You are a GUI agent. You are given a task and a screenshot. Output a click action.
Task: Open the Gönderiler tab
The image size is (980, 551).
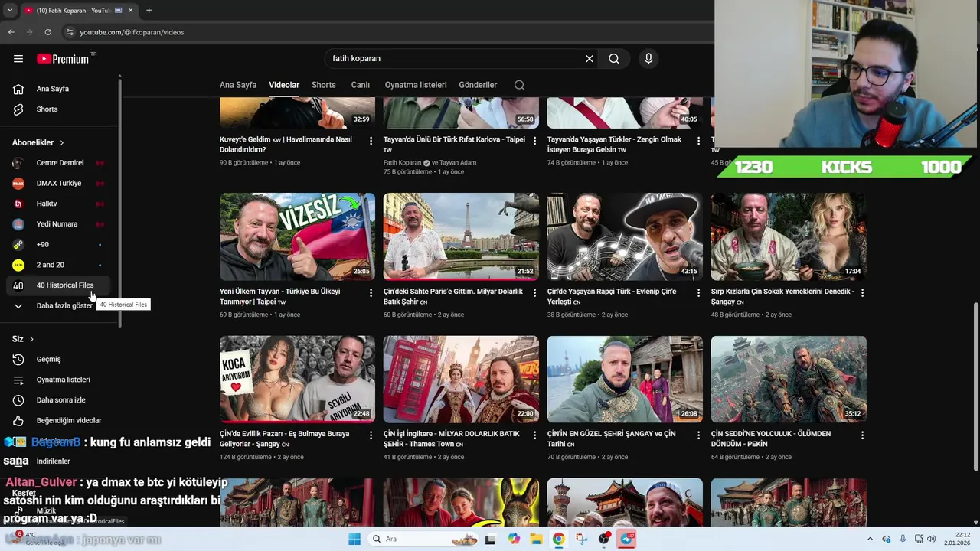coord(478,85)
